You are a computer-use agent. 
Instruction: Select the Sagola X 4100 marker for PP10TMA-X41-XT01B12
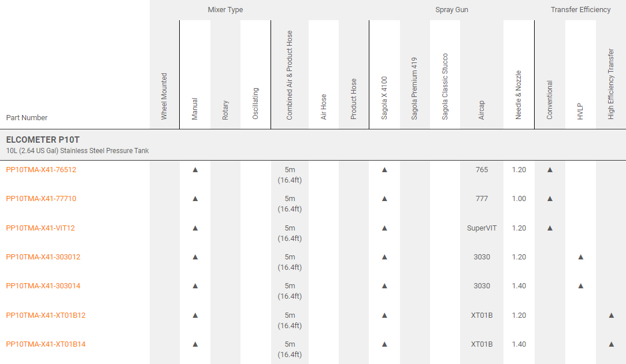[x=384, y=315]
